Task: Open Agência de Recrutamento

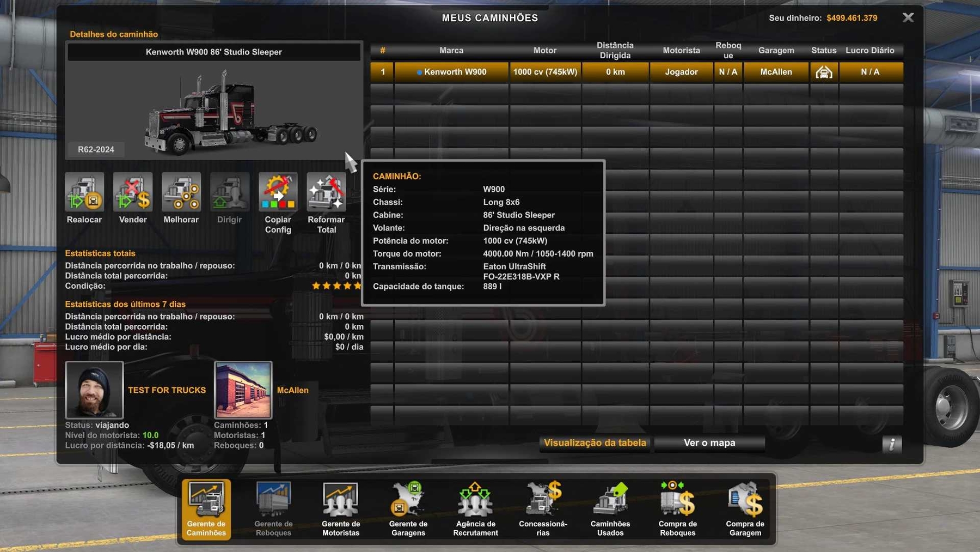Action: coord(475,509)
